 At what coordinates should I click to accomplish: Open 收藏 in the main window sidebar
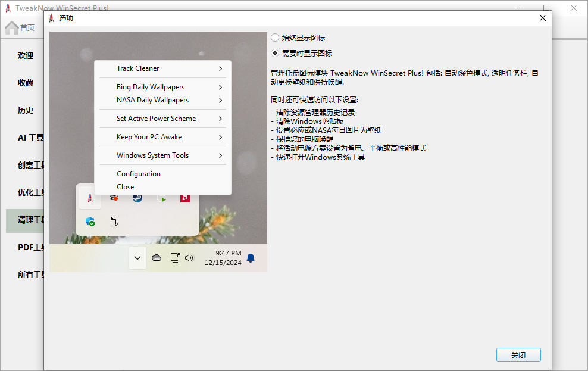[x=26, y=83]
